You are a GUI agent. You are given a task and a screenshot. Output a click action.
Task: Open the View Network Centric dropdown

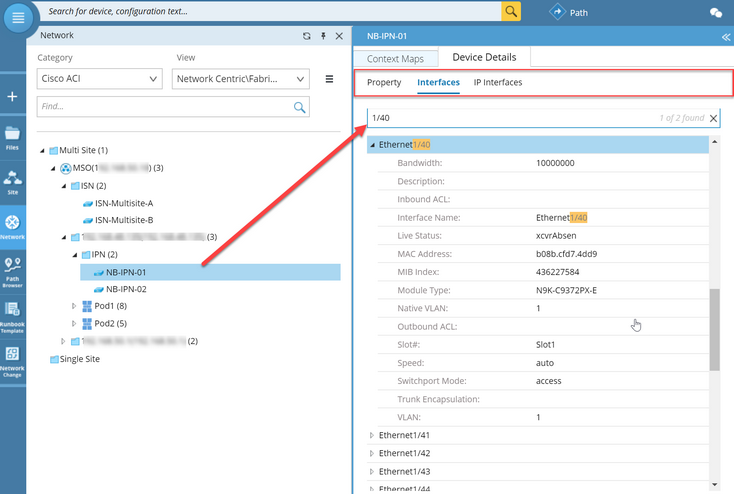[x=241, y=79]
